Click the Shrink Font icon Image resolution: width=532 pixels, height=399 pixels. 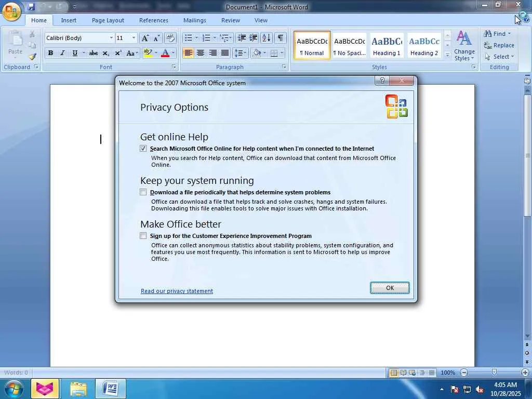click(156, 38)
